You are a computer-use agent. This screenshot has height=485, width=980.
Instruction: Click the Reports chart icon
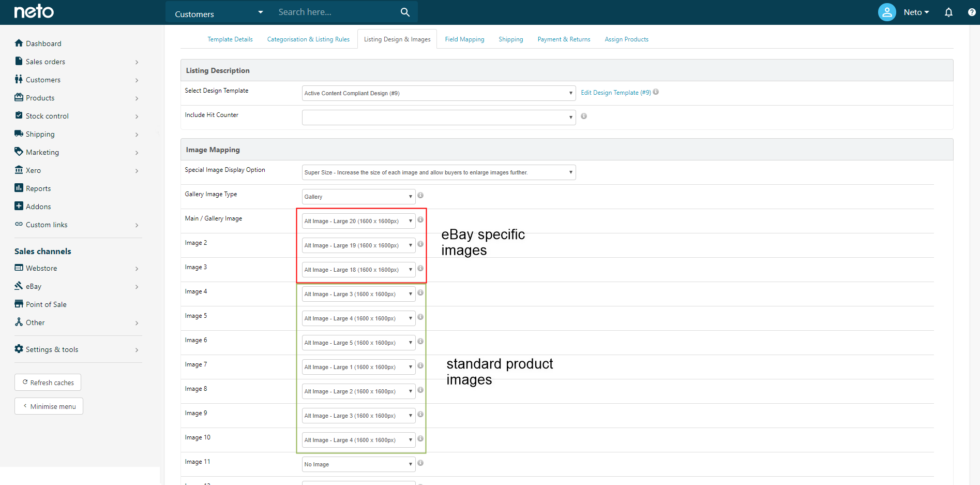pos(19,188)
